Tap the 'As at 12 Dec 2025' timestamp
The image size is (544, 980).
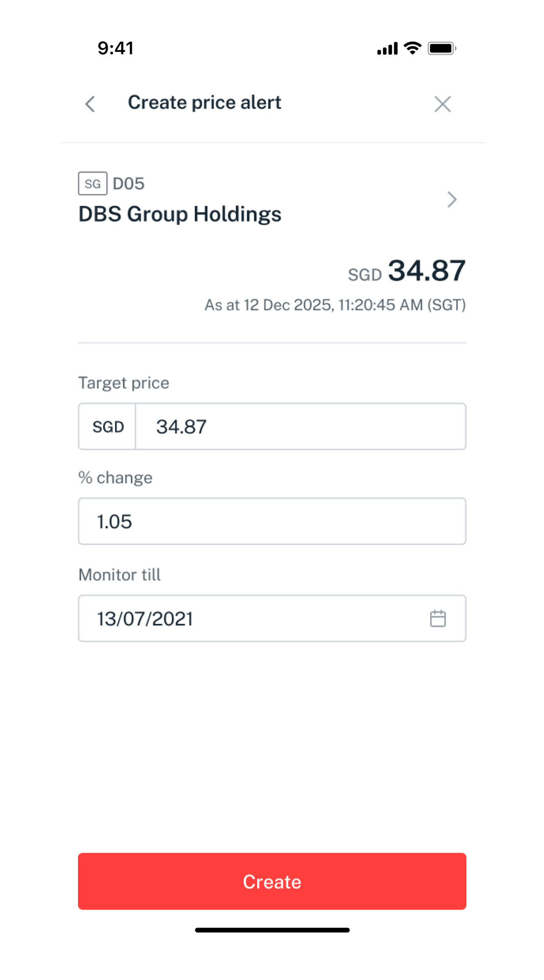(x=335, y=305)
